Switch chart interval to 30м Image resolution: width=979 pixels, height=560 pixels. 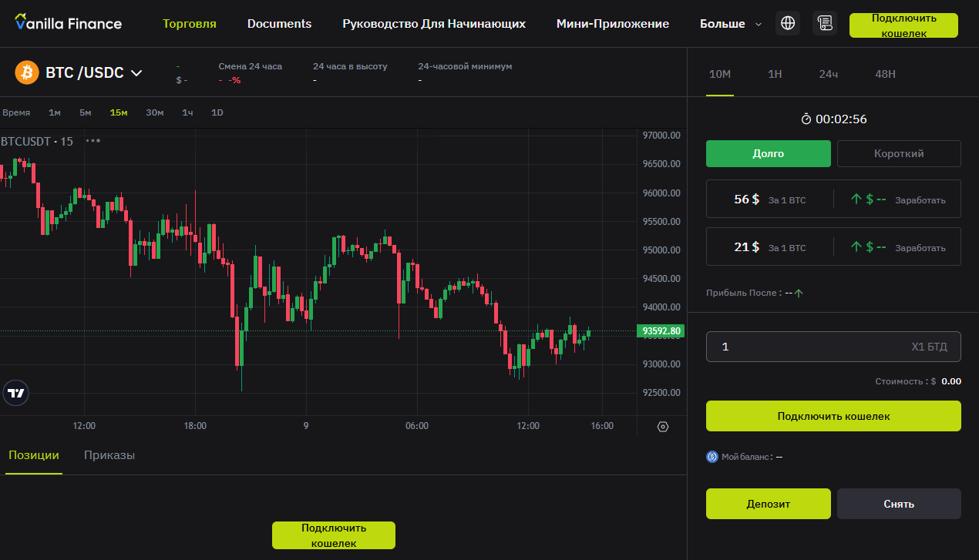click(x=155, y=112)
